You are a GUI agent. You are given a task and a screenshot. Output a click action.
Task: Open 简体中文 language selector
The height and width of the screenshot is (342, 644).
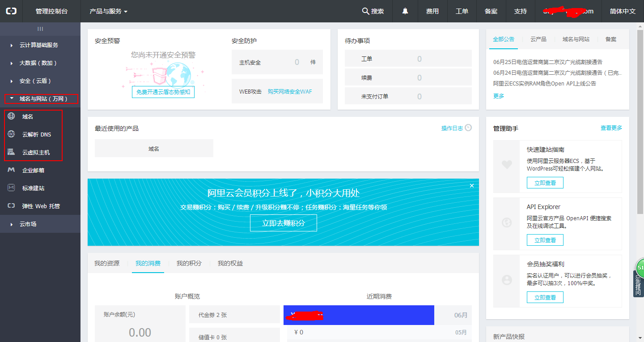[x=623, y=11]
